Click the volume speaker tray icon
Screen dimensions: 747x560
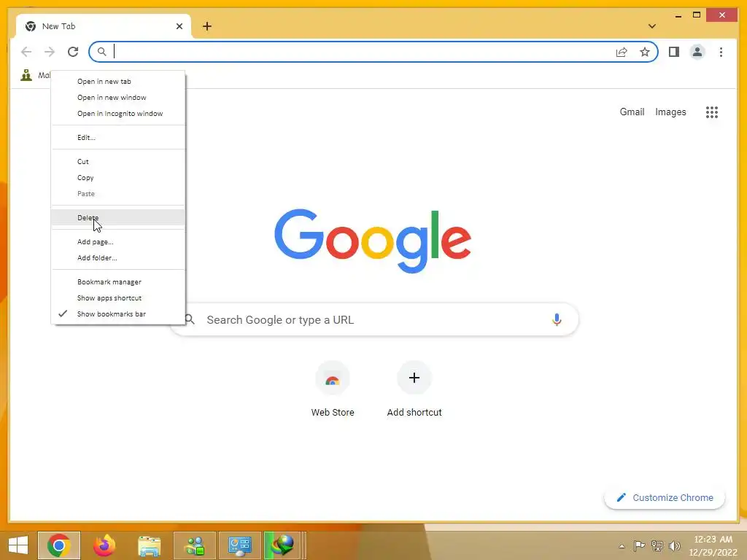(x=675, y=545)
